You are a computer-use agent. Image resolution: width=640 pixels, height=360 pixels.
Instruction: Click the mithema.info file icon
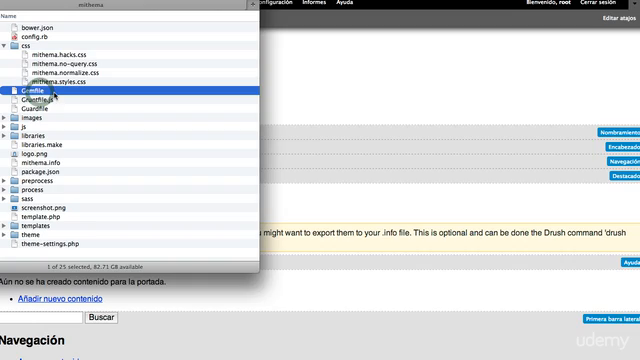pyautogui.click(x=14, y=163)
